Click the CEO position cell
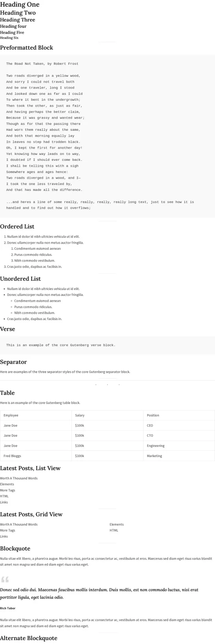 pos(179,425)
